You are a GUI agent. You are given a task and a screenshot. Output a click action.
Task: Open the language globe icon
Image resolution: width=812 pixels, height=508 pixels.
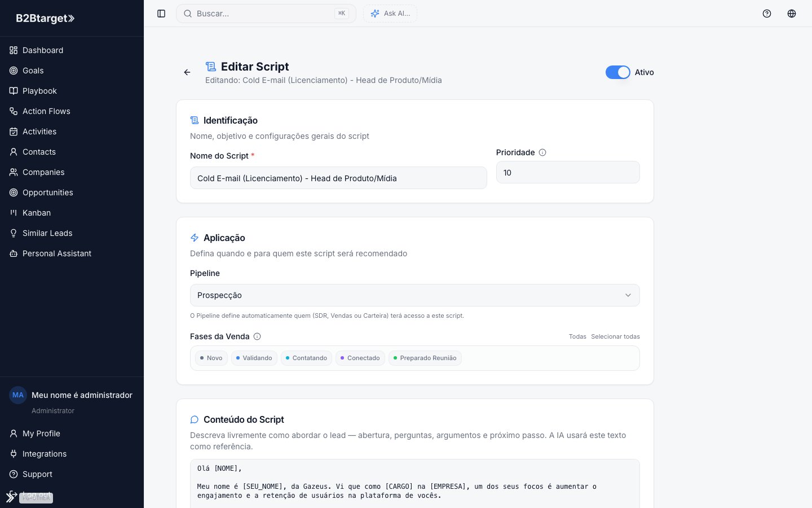point(792,14)
